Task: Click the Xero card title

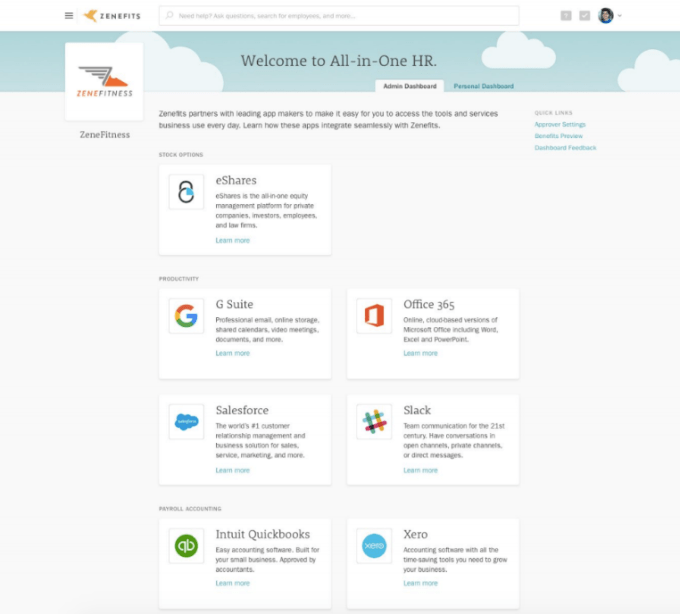Action: pyautogui.click(x=415, y=534)
